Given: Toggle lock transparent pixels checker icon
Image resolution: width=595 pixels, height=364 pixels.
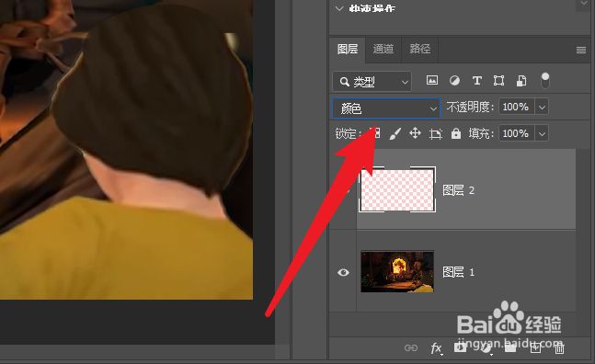Looking at the screenshot, I should 375,133.
